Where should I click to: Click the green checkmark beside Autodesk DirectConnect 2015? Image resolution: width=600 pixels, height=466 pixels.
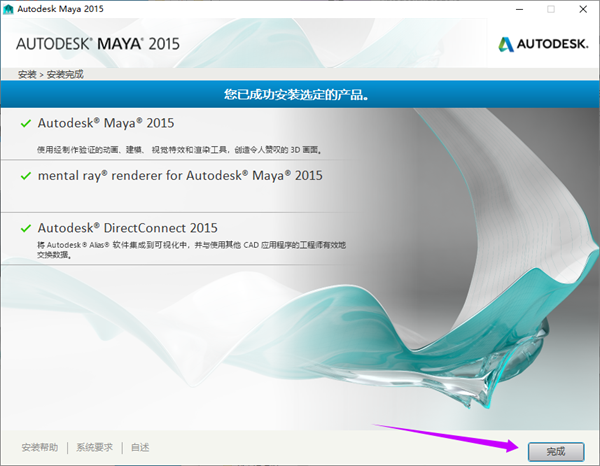[26, 227]
